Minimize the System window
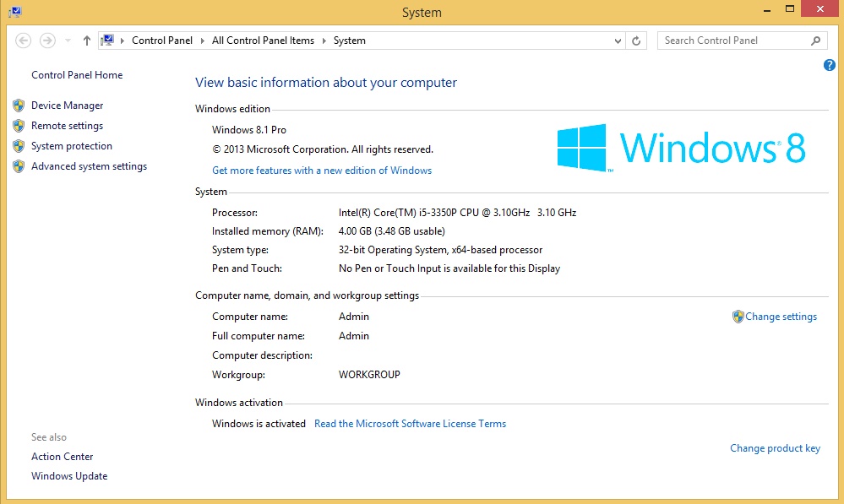Image resolution: width=844 pixels, height=504 pixels. coord(767,9)
